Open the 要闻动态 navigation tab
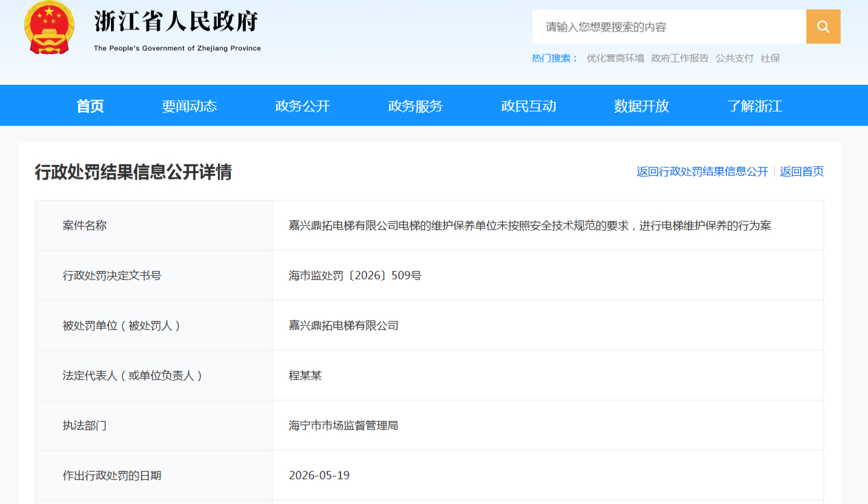The height and width of the screenshot is (504, 868). coord(189,105)
